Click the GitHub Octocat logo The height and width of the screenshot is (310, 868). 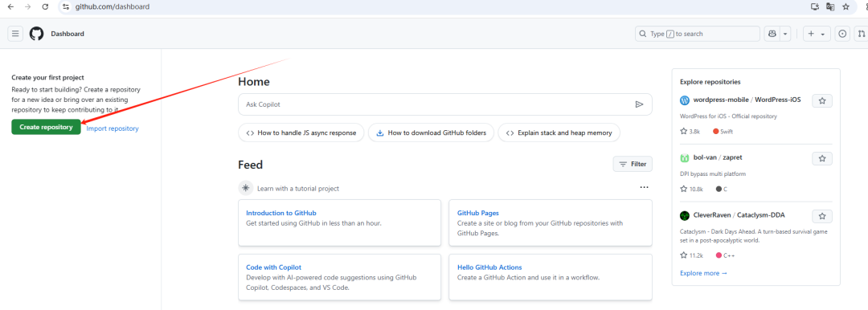click(x=36, y=34)
